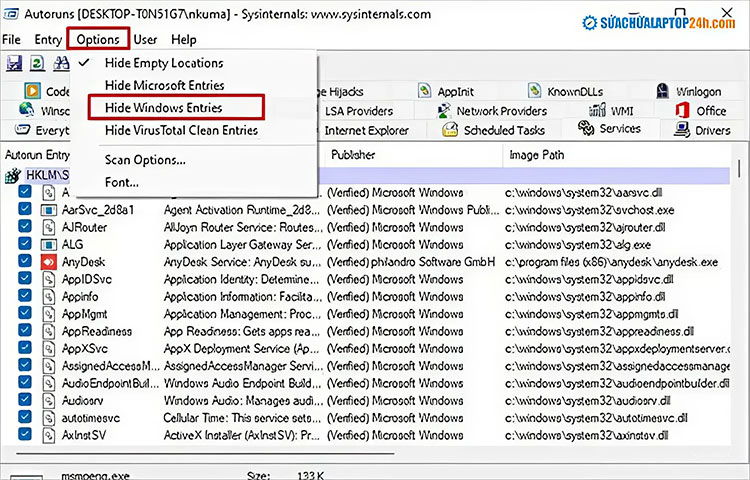Choose Hide Microsoft Entries
The width and height of the screenshot is (750, 480).
point(165,86)
